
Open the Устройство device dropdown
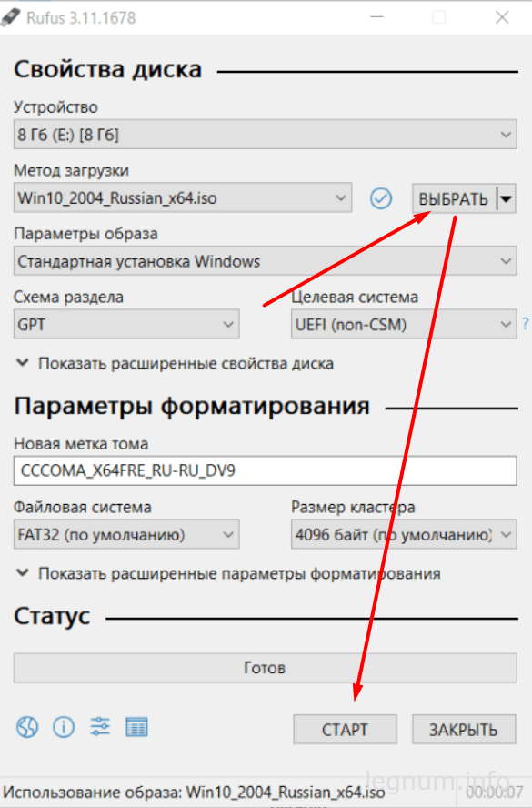point(266,135)
